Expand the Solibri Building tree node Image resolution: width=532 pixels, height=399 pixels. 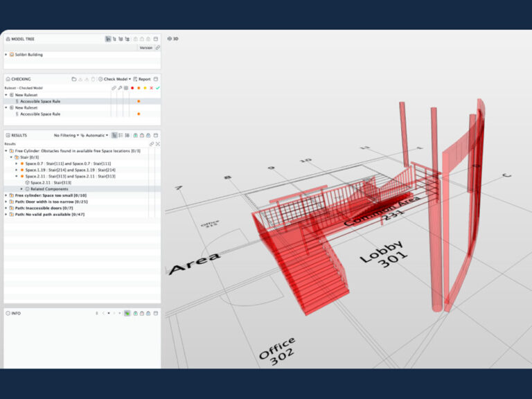pos(6,54)
